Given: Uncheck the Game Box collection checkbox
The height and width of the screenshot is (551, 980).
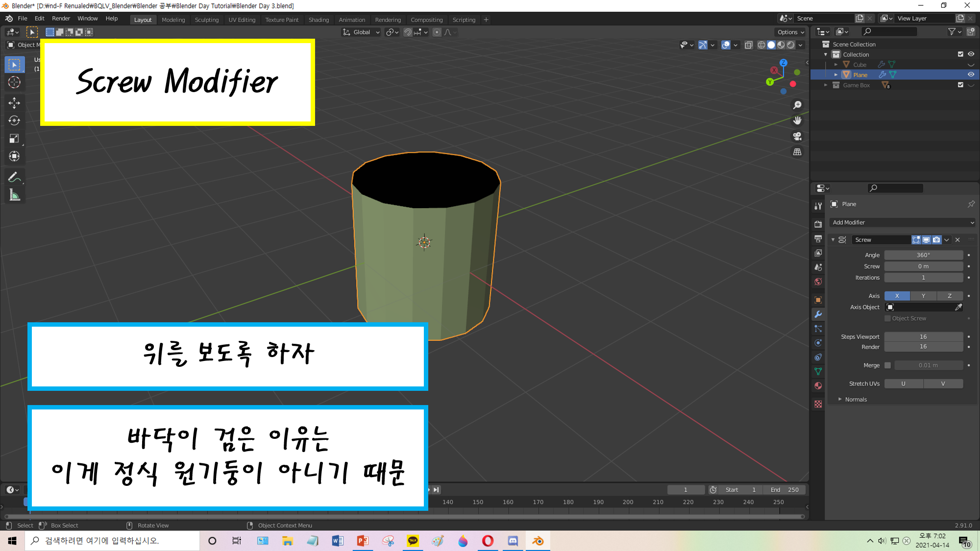Looking at the screenshot, I should (960, 85).
